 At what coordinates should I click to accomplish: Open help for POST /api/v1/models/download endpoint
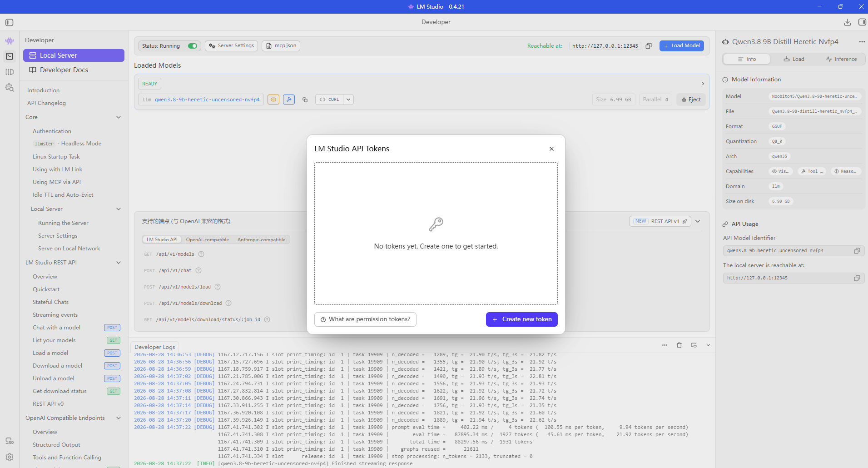(x=228, y=304)
